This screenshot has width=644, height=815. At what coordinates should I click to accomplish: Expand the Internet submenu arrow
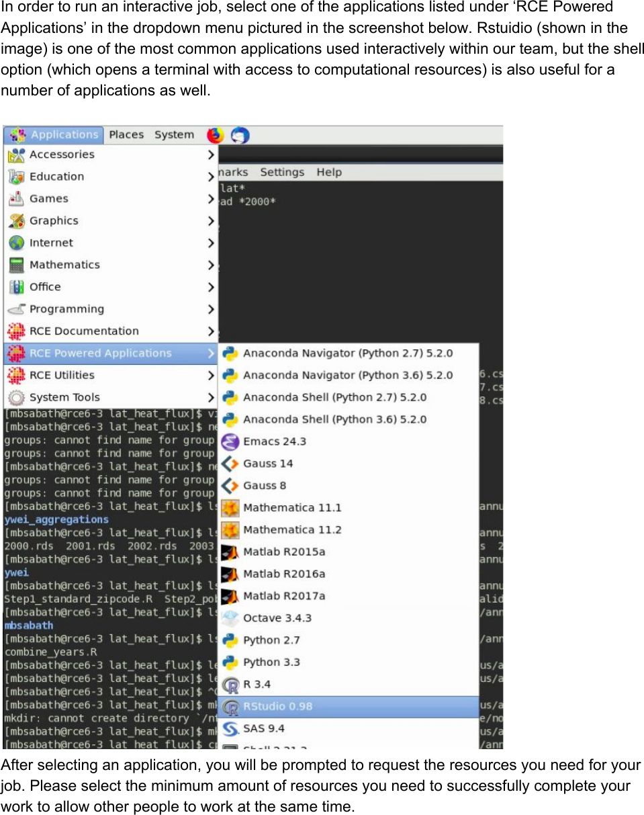pyautogui.click(x=211, y=243)
